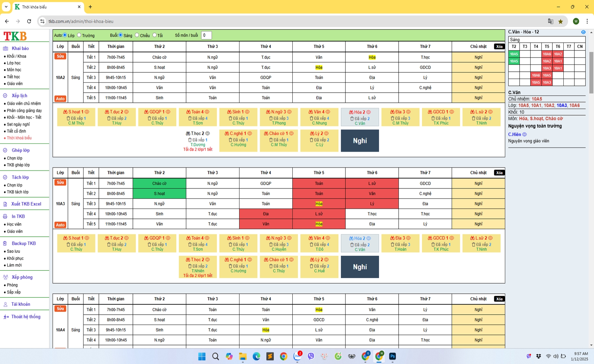Viewport: 594px width, 364px height.
Task: Click the Backup TKB icon in sidebar
Action: 5,243
